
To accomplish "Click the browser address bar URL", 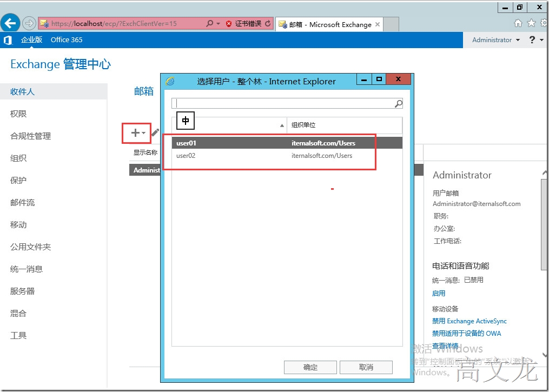I will (x=114, y=23).
